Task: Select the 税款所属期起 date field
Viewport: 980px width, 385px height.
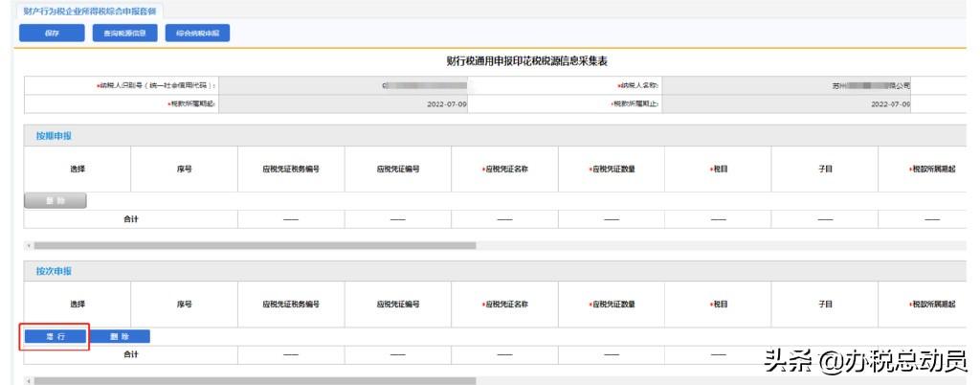Action: pos(343,103)
